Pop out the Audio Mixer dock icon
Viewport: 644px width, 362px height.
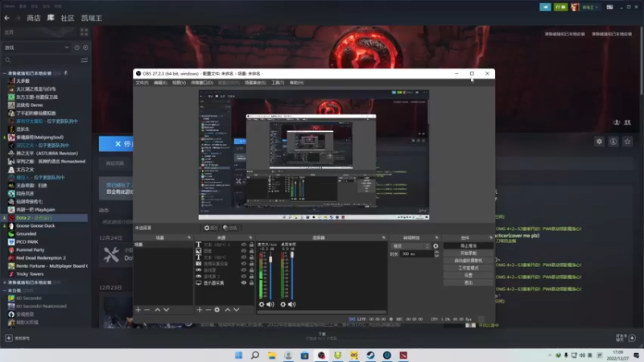[x=384, y=237]
